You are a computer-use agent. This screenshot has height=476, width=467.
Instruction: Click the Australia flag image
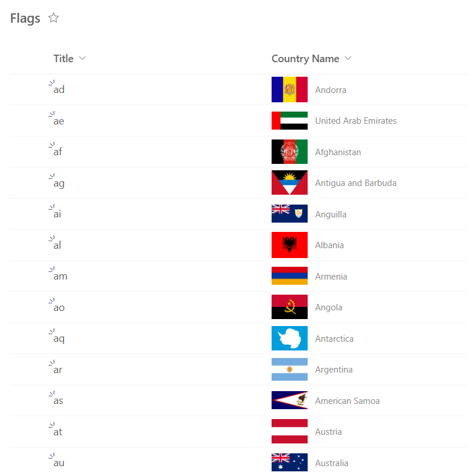[x=289, y=463]
